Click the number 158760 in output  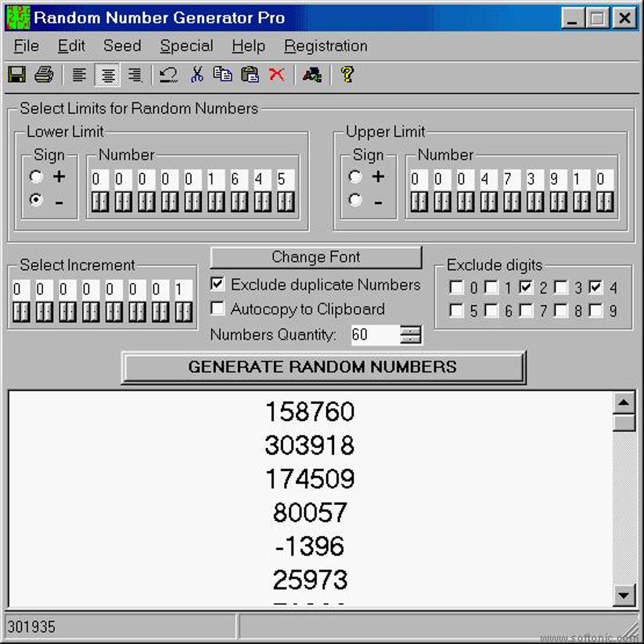[309, 412]
